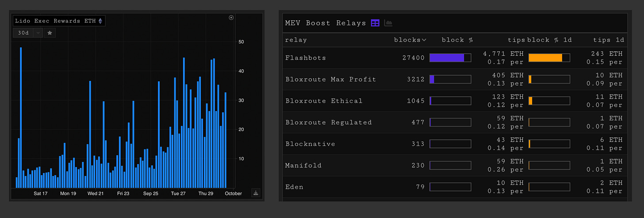
Task: Click the October axis label
Action: pos(233,194)
